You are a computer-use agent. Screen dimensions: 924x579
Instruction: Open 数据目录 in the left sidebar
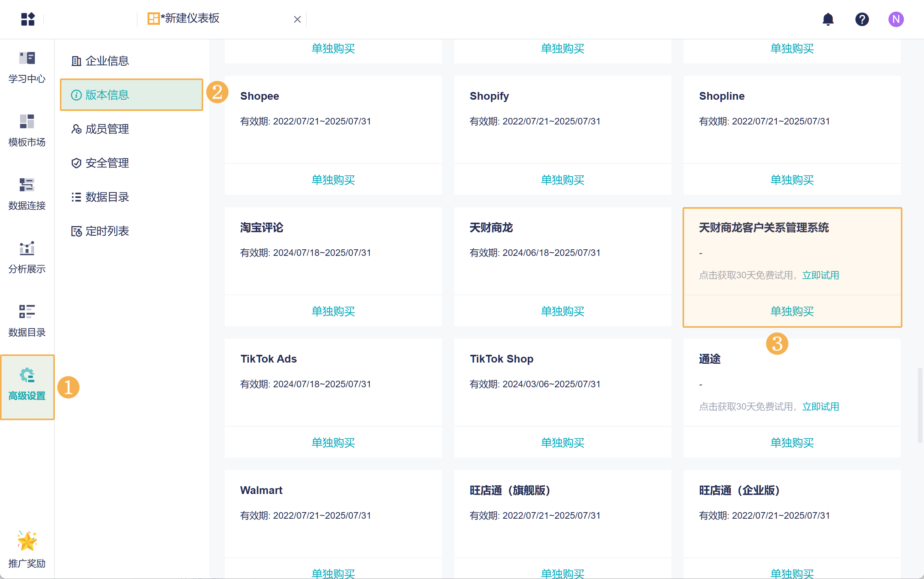click(x=27, y=321)
